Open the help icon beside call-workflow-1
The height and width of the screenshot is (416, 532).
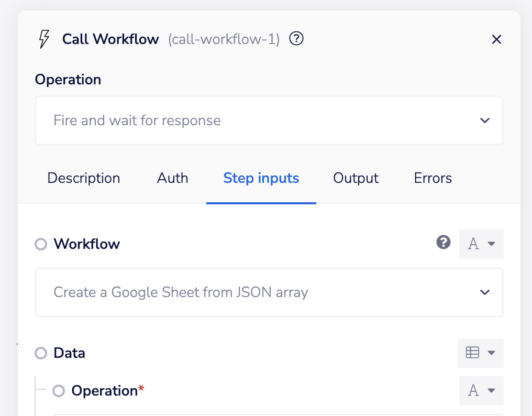point(296,39)
